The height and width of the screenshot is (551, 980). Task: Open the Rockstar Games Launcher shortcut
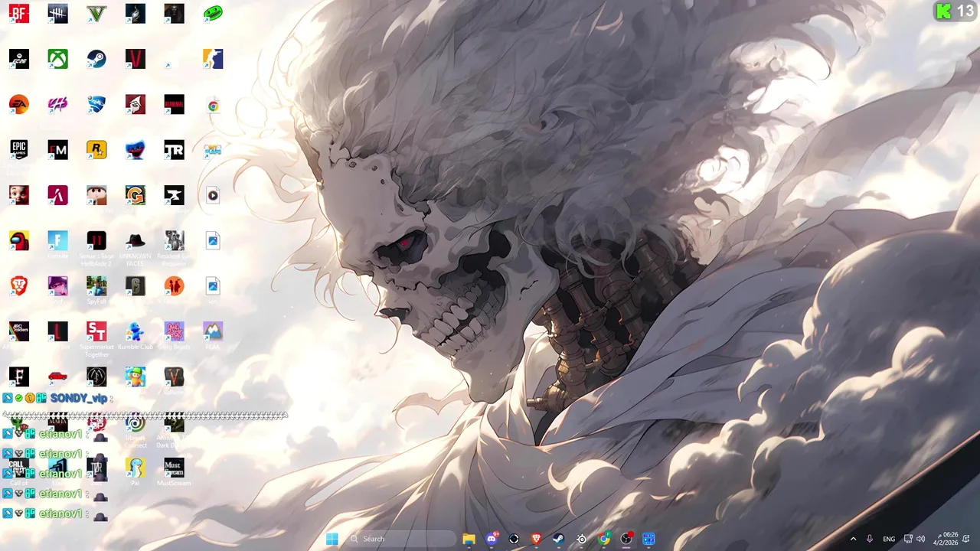[x=96, y=149]
